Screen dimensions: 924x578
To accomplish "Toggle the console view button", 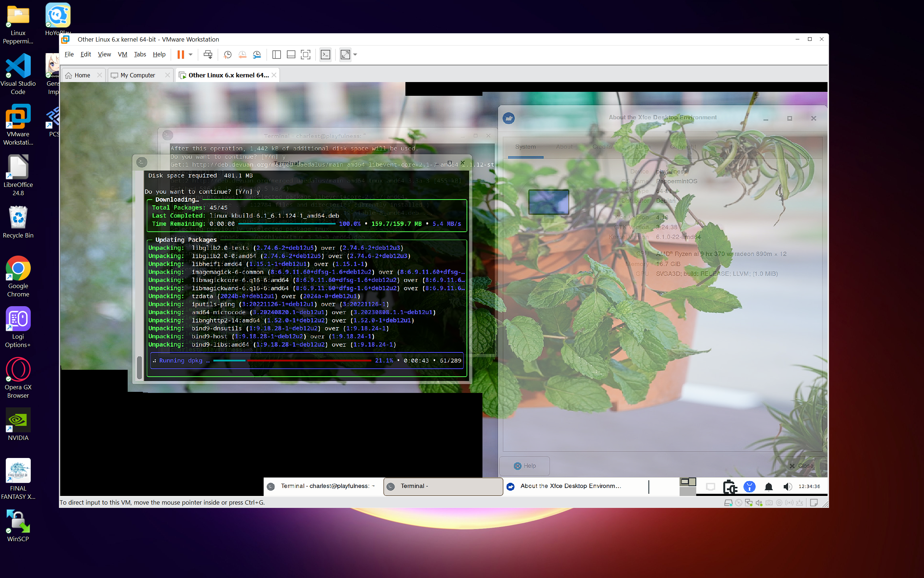I will [325, 55].
